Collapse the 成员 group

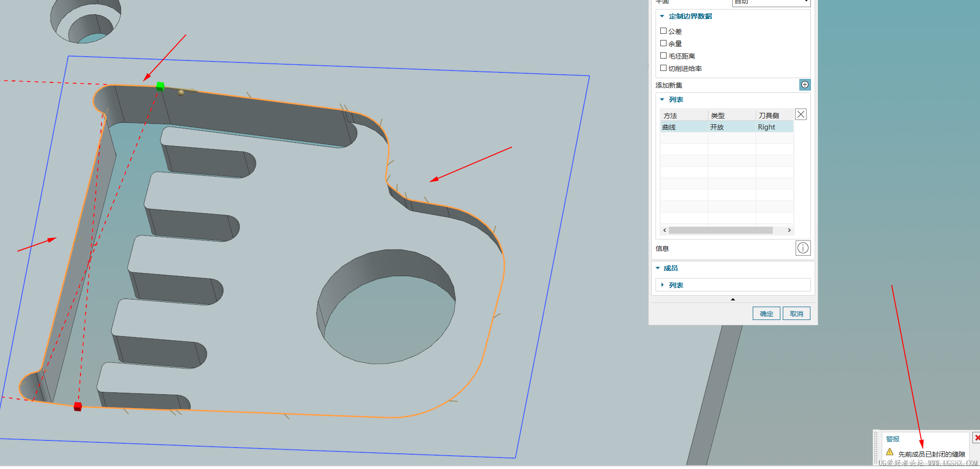click(x=658, y=268)
